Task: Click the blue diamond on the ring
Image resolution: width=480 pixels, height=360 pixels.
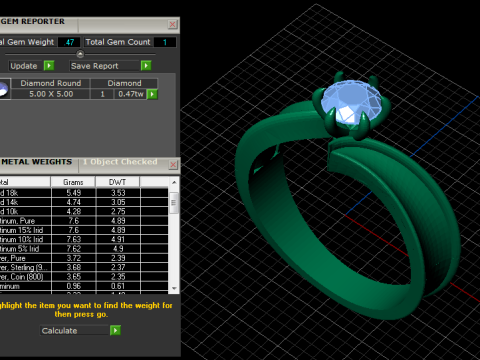Action: tap(351, 102)
